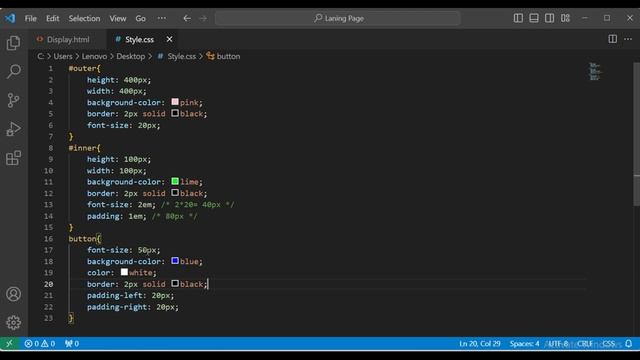Select the Style.css tab

tap(139, 40)
